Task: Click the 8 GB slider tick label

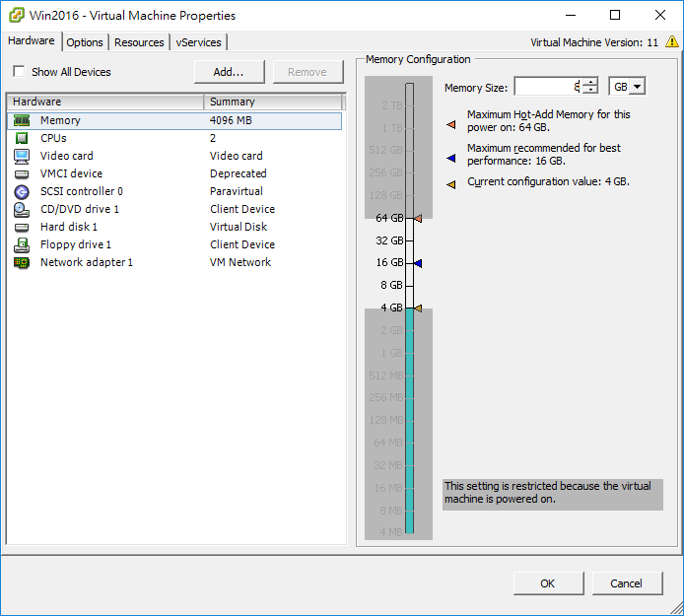Action: tap(391, 285)
